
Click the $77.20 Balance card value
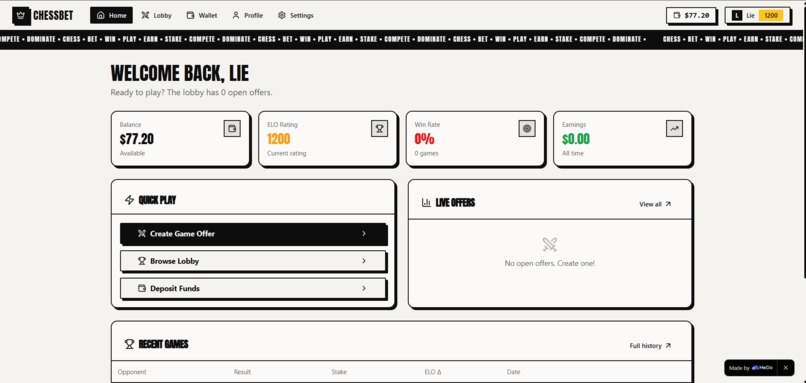tap(137, 139)
